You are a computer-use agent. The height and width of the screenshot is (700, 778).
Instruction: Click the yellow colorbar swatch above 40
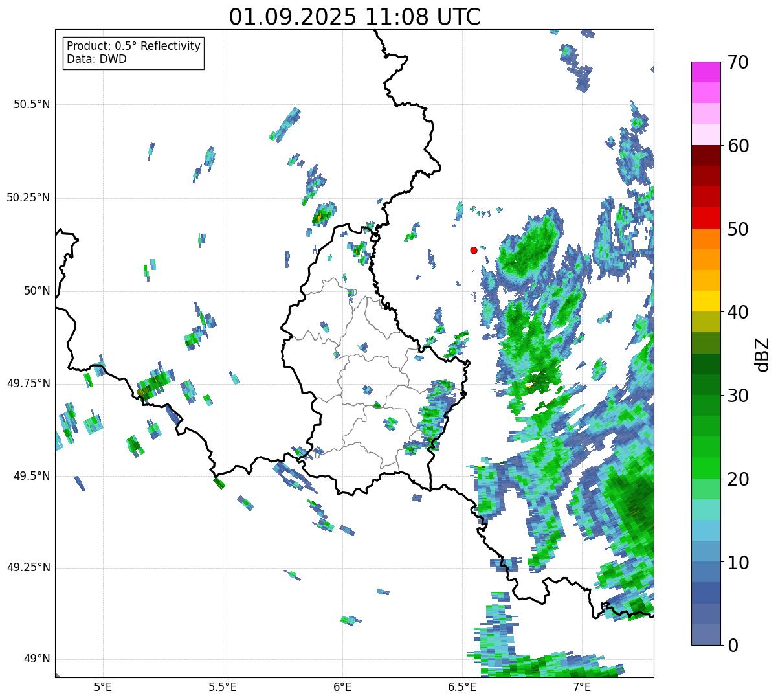[706, 301]
